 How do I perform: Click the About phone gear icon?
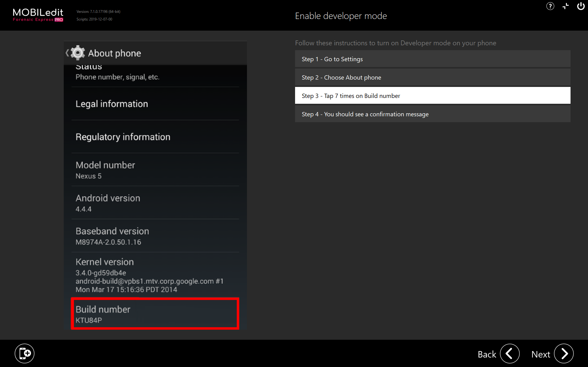pos(78,53)
